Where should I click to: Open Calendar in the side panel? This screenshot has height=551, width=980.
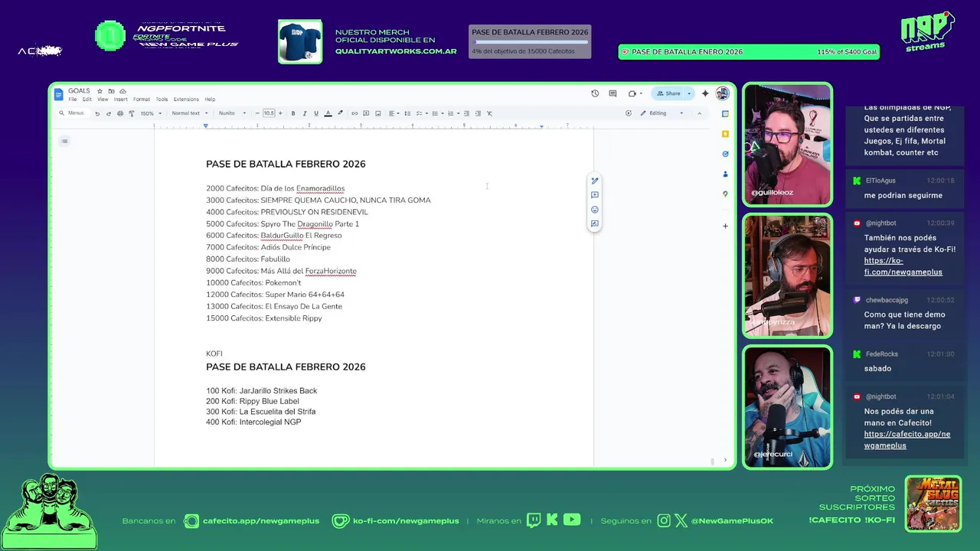725,114
